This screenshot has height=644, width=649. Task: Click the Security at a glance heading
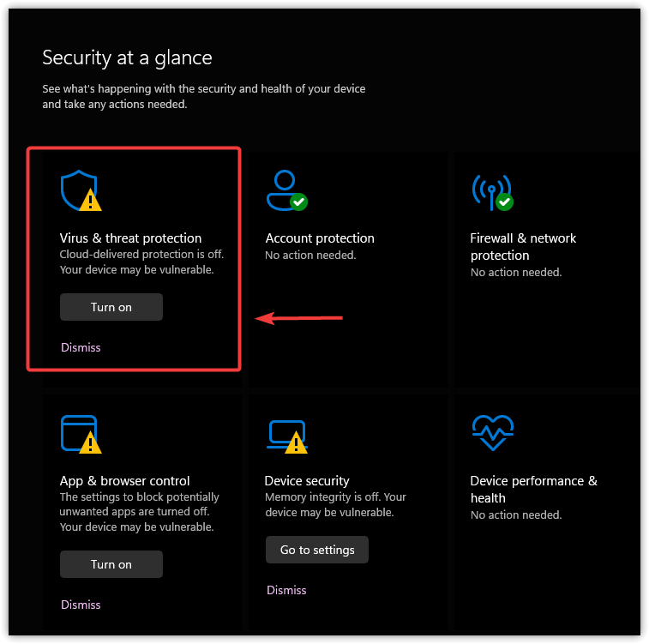coord(127,57)
